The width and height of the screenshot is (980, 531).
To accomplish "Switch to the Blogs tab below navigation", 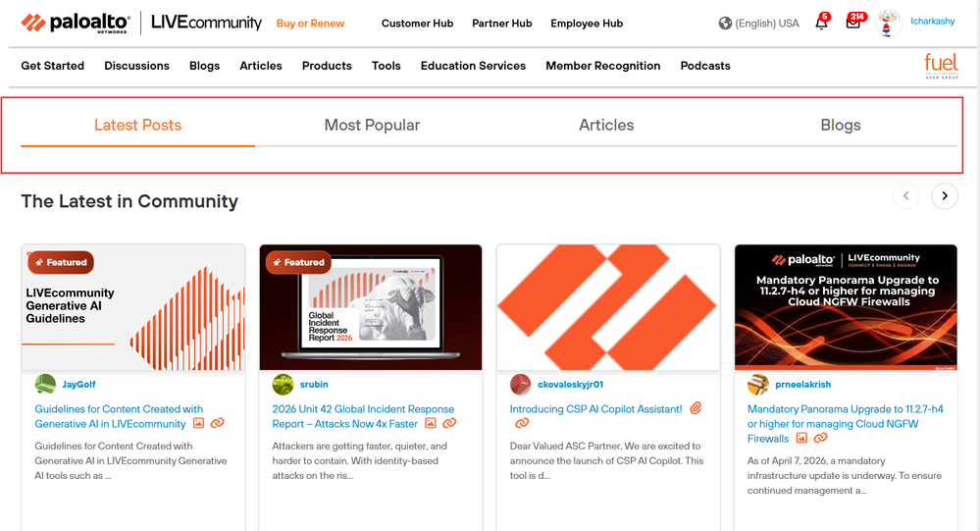I will click(840, 125).
